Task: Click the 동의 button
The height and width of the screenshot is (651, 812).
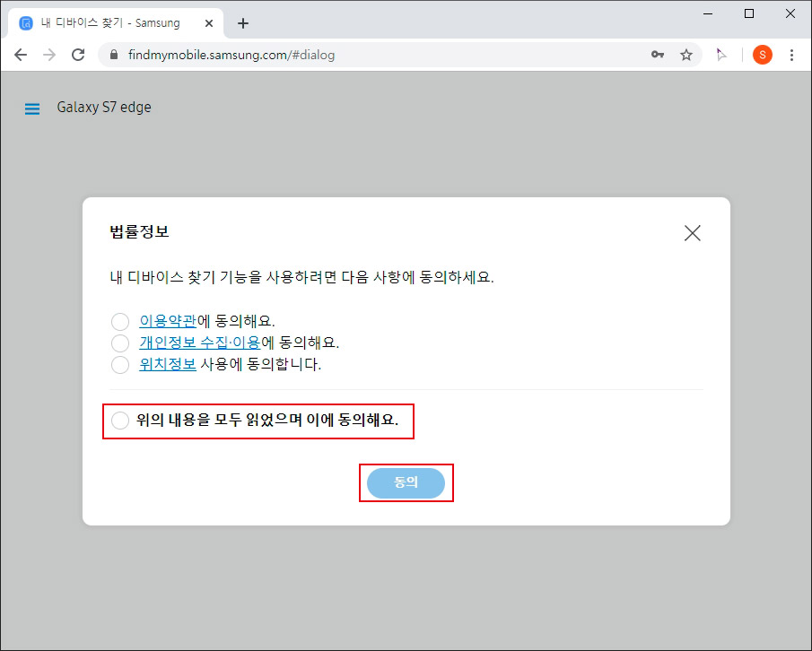Action: [x=406, y=482]
